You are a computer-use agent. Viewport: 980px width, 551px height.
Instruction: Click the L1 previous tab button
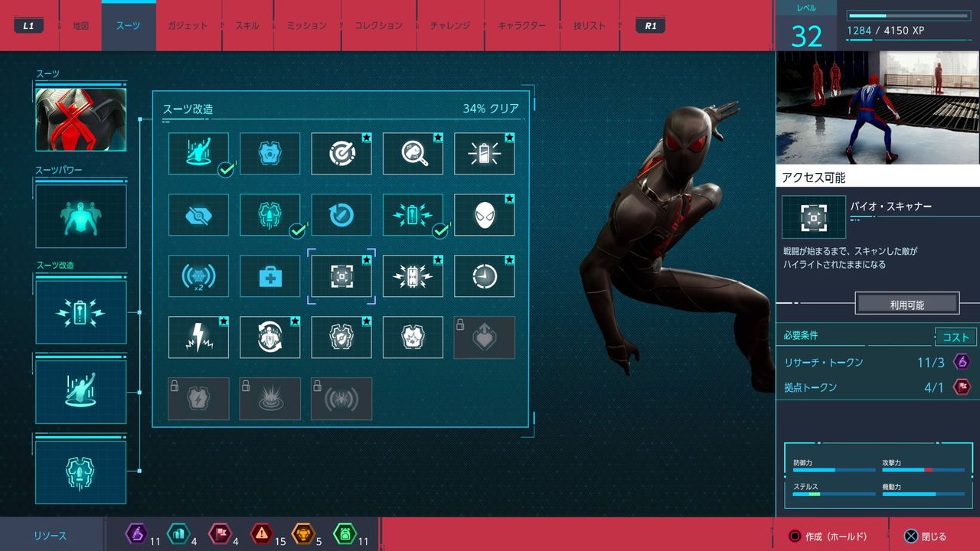29,25
